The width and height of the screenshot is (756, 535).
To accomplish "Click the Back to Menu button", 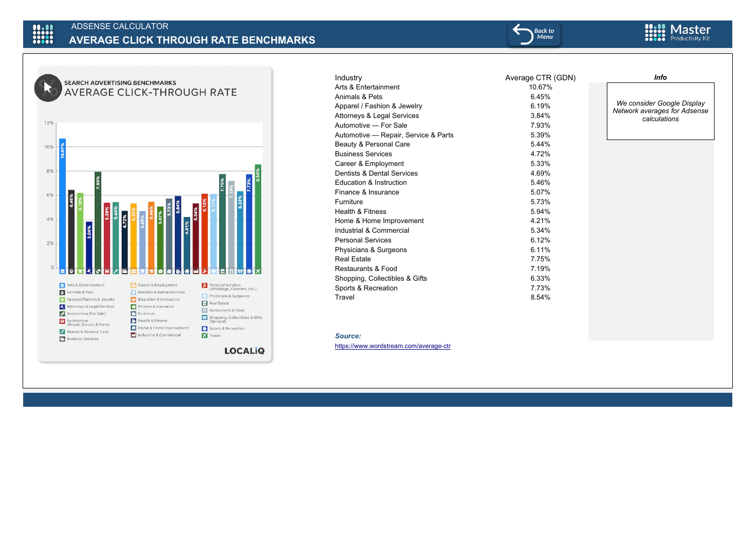I will [534, 34].
